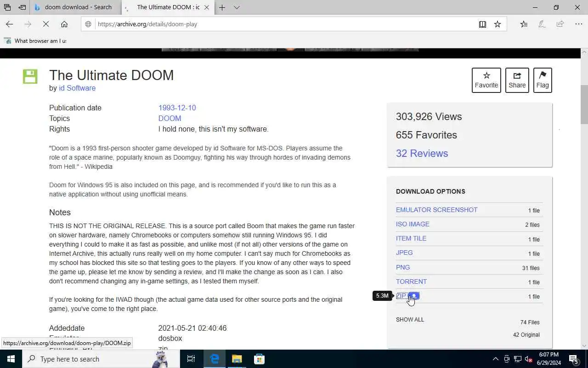Stop loading the page
The width and height of the screenshot is (588, 368).
click(x=46, y=24)
